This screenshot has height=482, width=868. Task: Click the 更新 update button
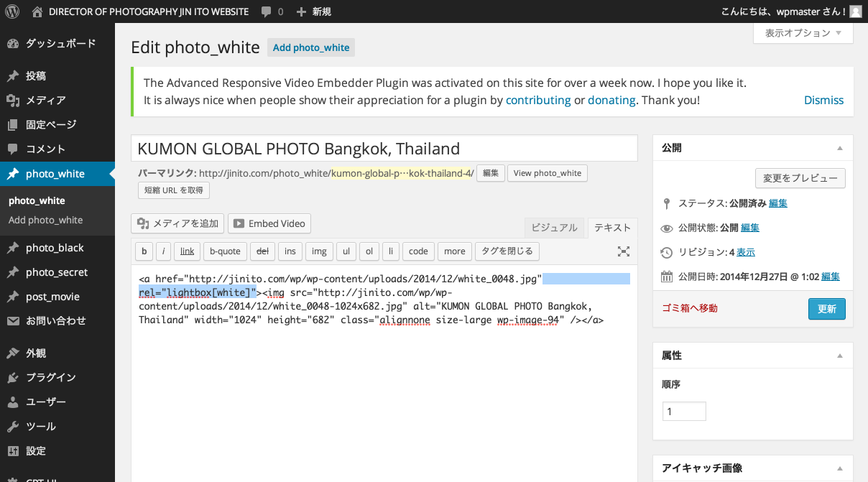coord(826,309)
